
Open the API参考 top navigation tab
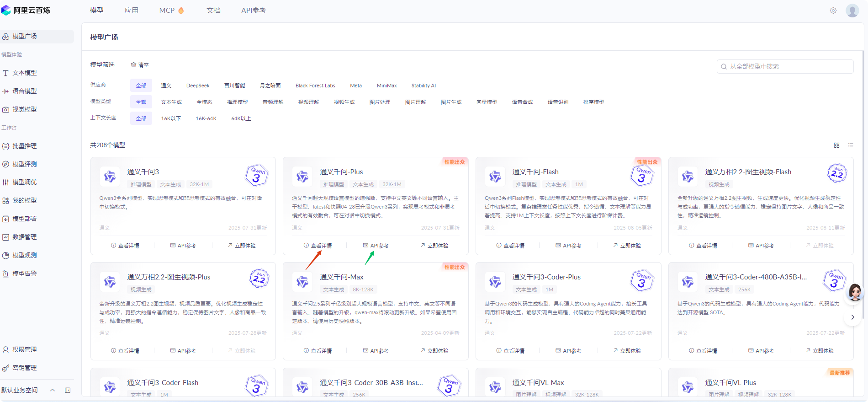tap(254, 11)
